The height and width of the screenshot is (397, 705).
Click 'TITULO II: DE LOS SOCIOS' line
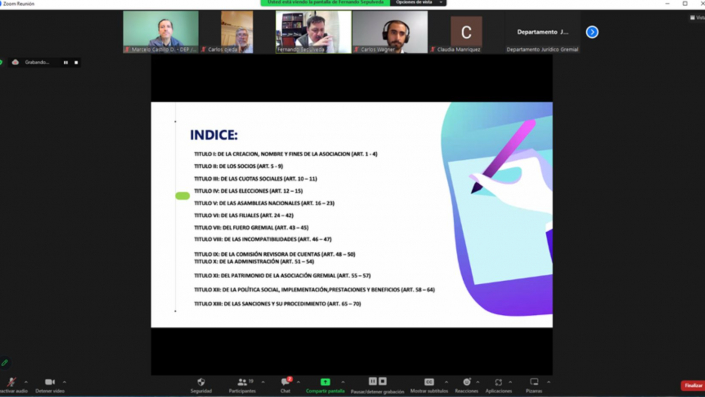(238, 166)
